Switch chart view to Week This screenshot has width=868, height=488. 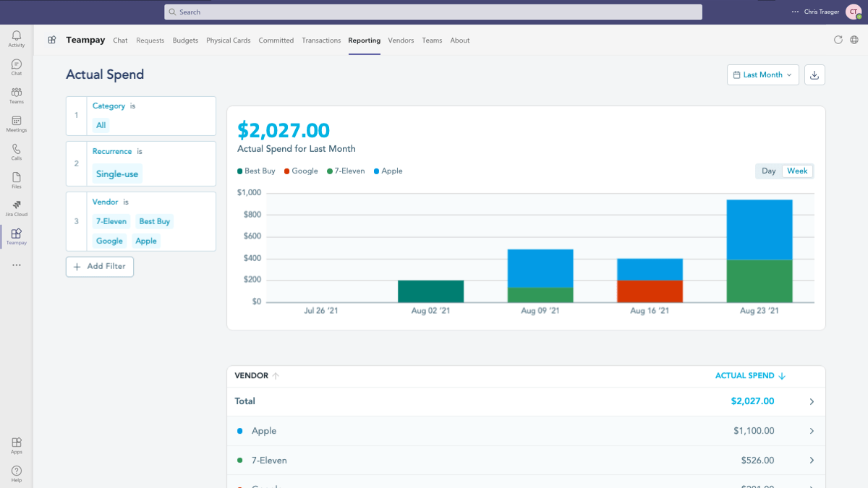click(797, 171)
